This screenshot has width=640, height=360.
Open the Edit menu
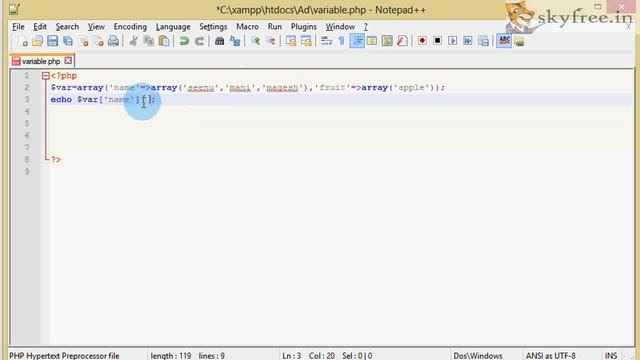click(40, 27)
